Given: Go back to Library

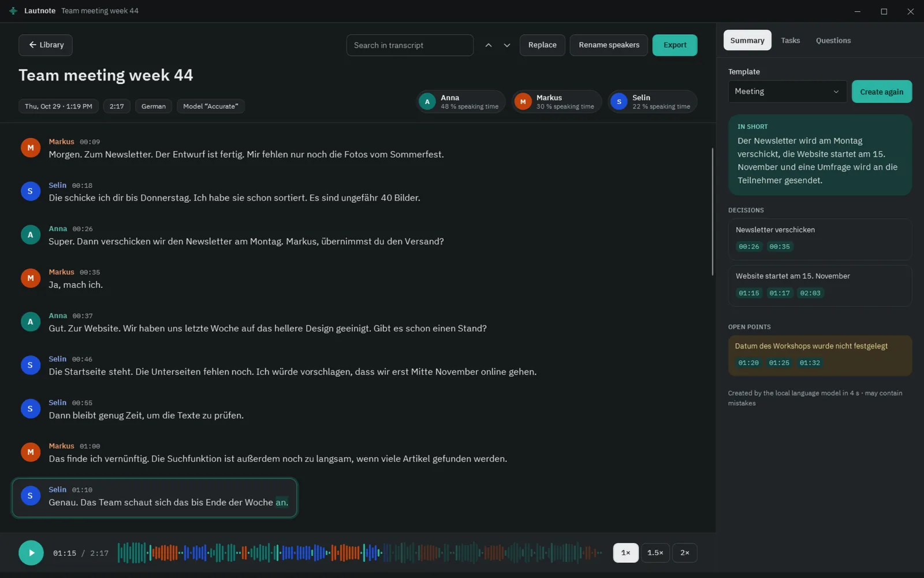Looking at the screenshot, I should (x=46, y=45).
